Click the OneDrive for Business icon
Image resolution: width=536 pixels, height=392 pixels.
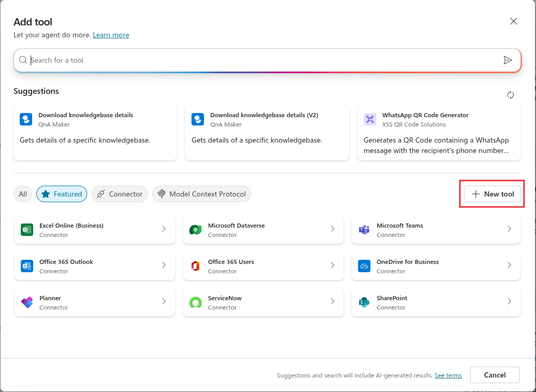point(364,266)
